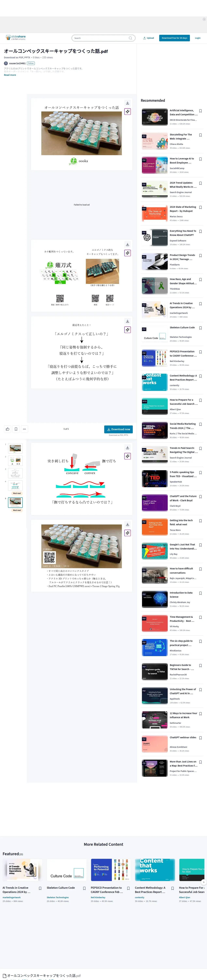Bookmark Introduction to Data Science

pos(200,594)
